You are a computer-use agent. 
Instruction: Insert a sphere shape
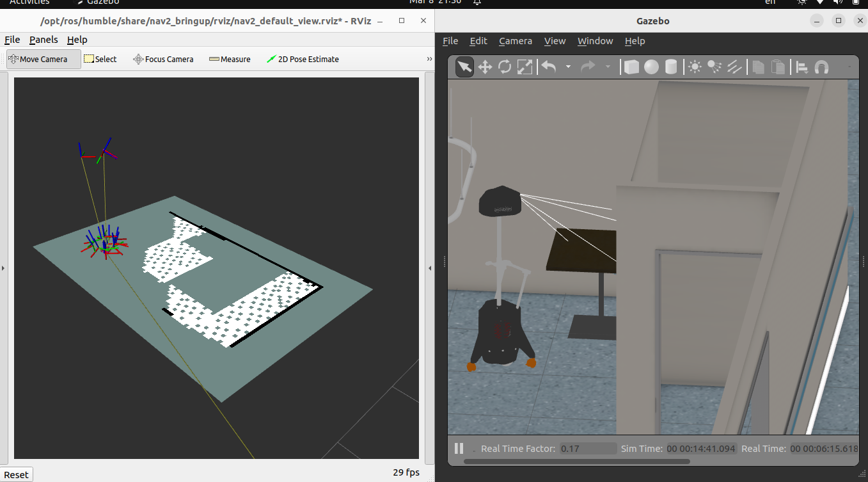(651, 67)
